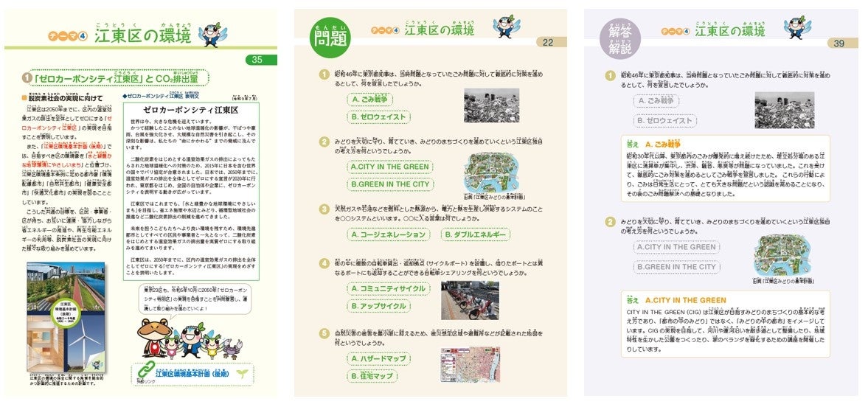Click question number 5 circle on page 22
Viewport: 868px width, 407px height.
(325, 333)
